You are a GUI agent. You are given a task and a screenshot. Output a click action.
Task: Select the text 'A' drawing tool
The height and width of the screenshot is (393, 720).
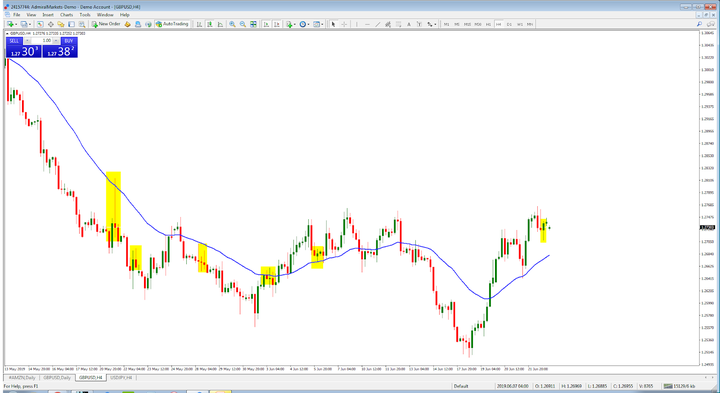[409, 24]
